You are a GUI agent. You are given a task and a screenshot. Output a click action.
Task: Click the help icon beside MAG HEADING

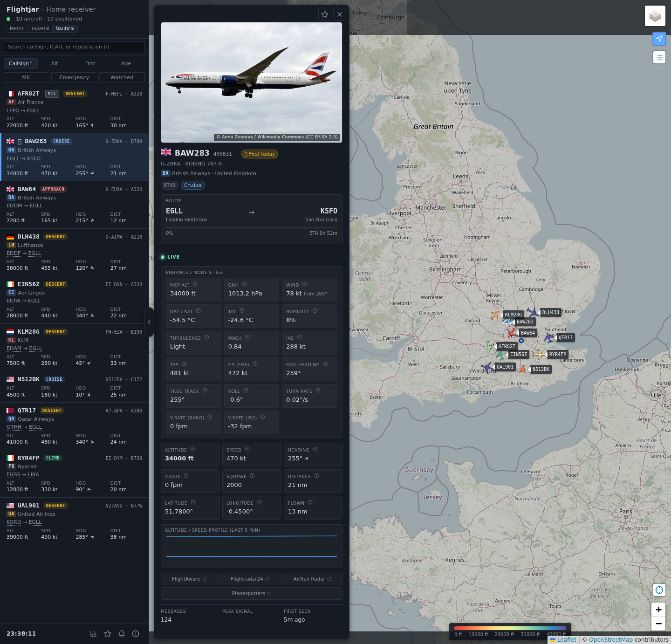325,364
